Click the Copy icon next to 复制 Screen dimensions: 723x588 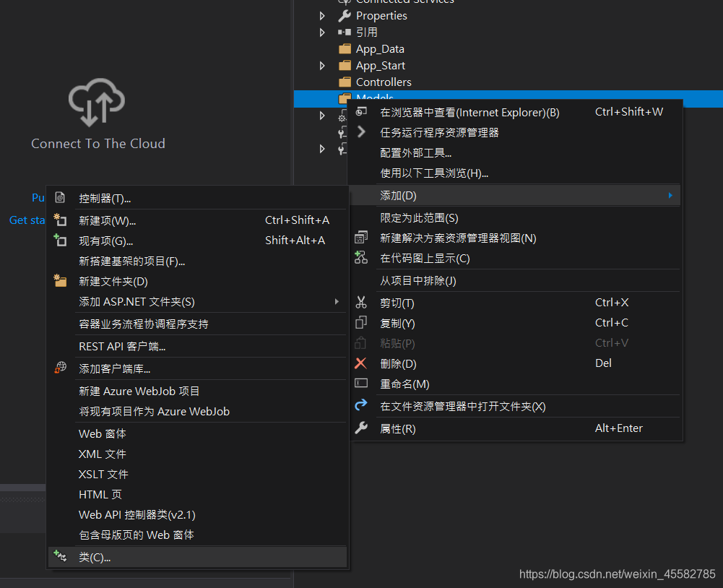361,322
